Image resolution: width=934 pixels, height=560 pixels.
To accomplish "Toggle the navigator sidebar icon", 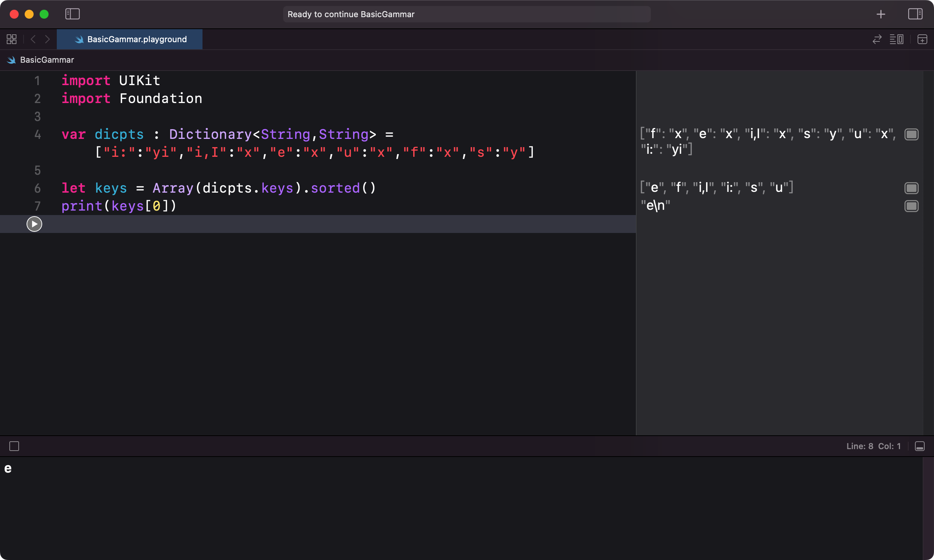I will point(72,14).
